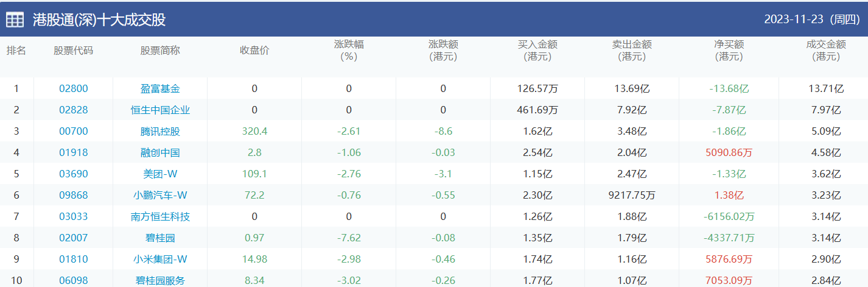Image resolution: width=868 pixels, height=287 pixels.
Task: Open 恒生中国企业 link
Action: pyautogui.click(x=160, y=110)
